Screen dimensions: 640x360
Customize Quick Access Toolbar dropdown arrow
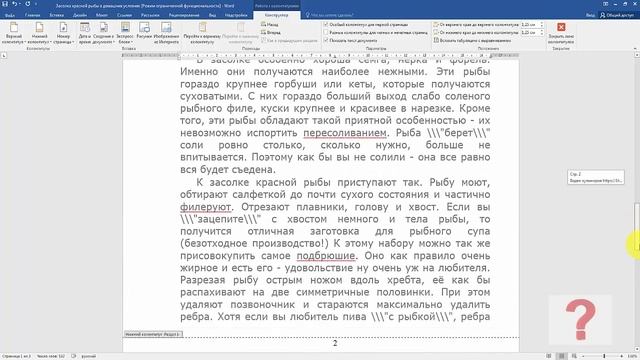(x=36, y=4)
